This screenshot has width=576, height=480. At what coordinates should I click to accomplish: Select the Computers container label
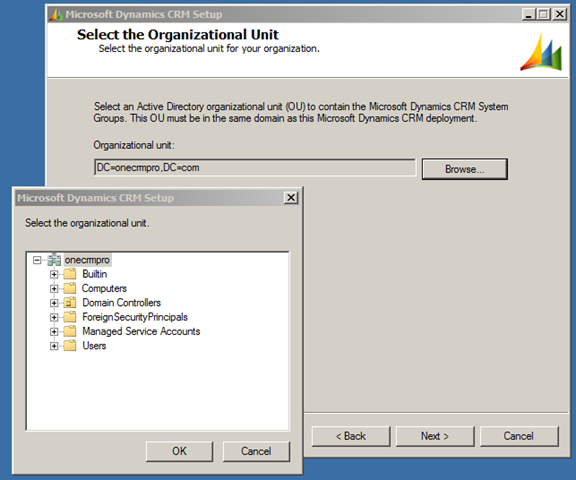(x=104, y=288)
